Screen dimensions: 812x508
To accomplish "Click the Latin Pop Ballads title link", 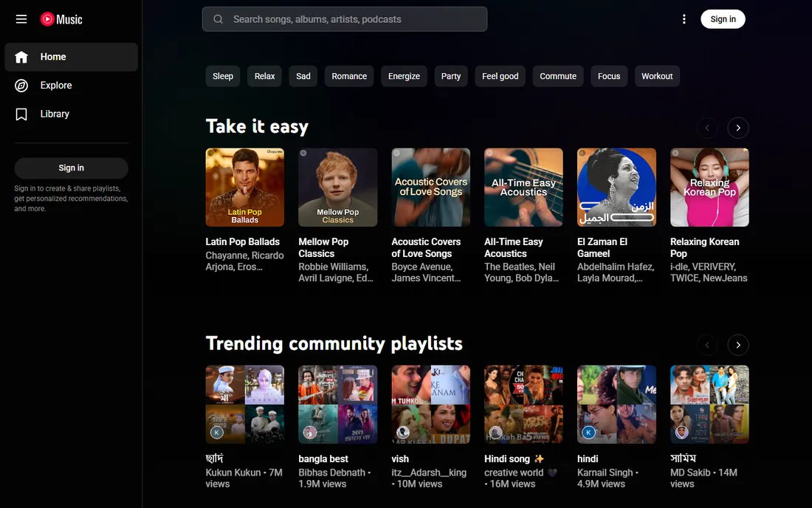I will pos(242,242).
